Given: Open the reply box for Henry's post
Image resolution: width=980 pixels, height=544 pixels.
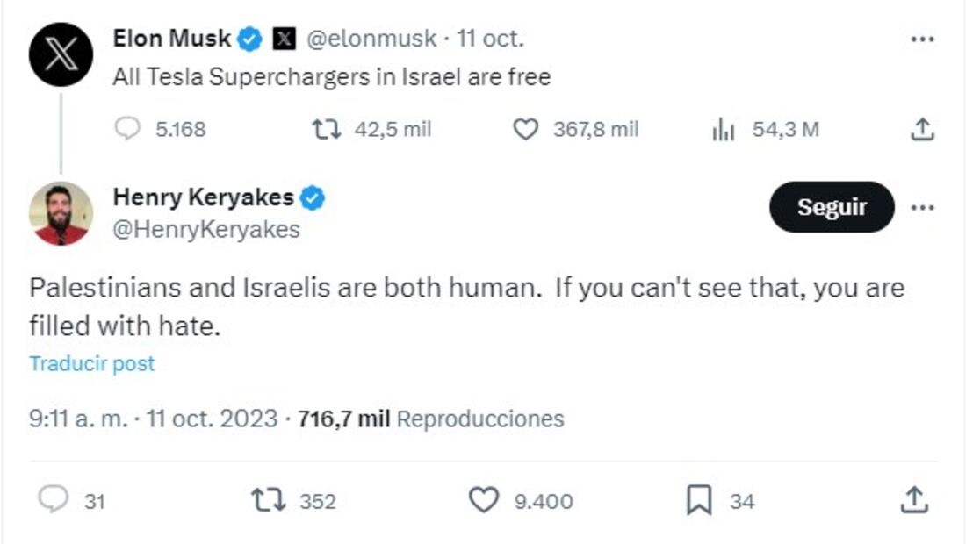Looking at the screenshot, I should pos(53,501).
